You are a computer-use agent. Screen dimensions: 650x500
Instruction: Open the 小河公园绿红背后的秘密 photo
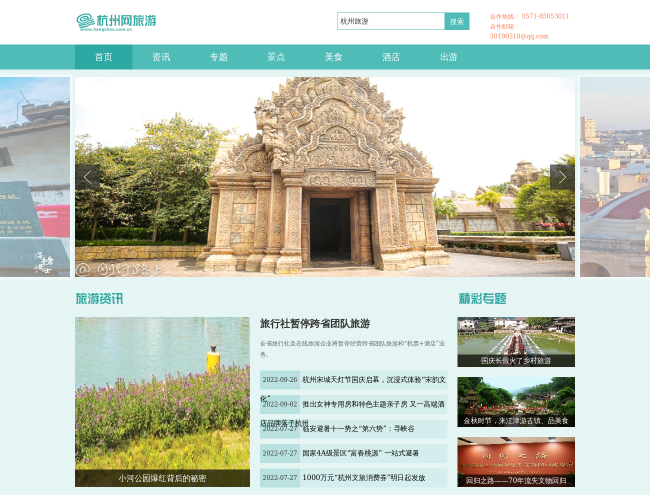[162, 400]
